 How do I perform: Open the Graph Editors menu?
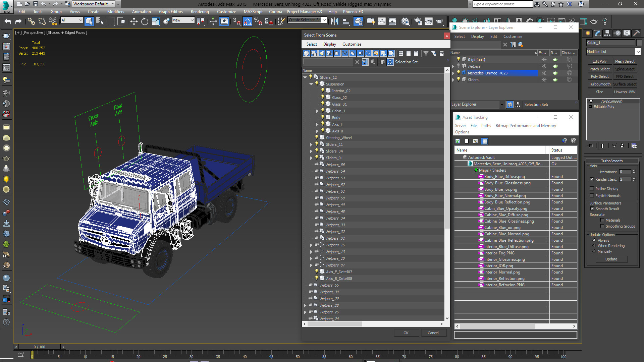[x=171, y=11]
